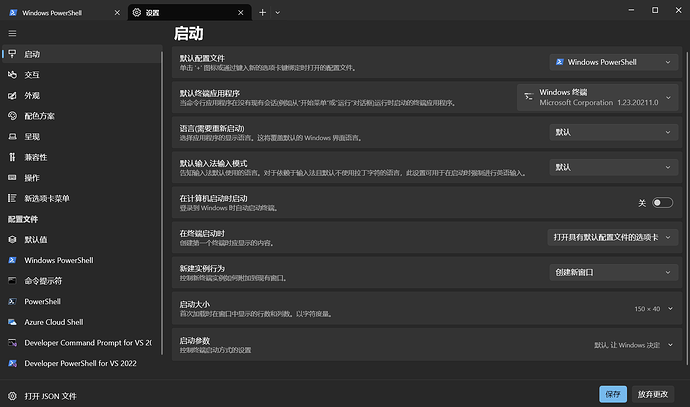Click the 150 × 40 size value

pos(647,309)
